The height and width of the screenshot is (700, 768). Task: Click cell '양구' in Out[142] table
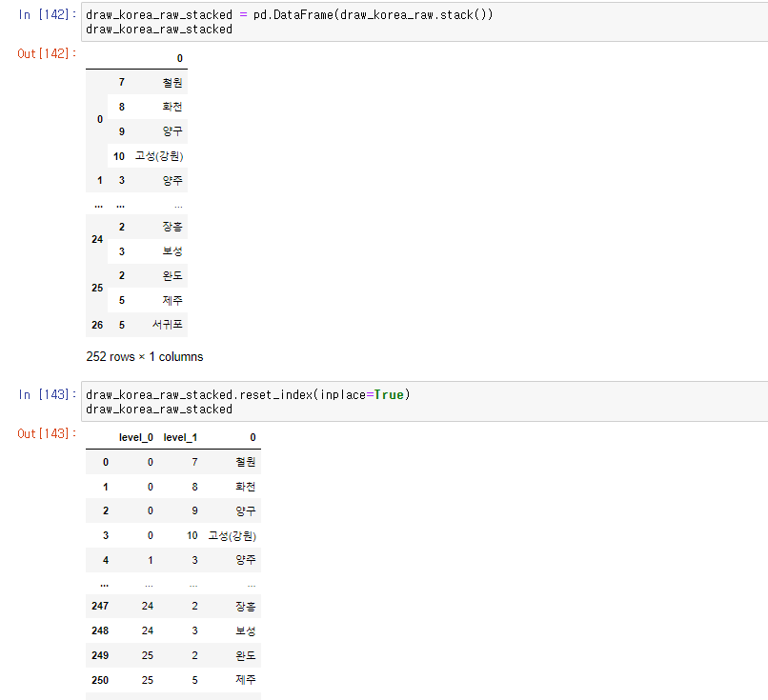click(172, 131)
